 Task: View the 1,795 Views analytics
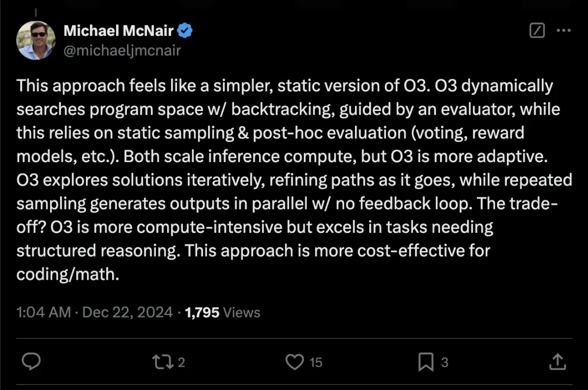(x=222, y=312)
